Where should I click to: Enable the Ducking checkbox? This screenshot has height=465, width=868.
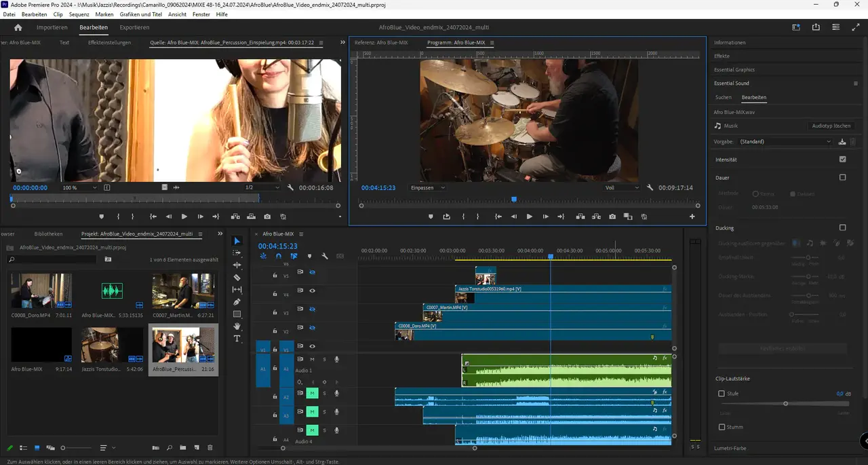coord(842,228)
